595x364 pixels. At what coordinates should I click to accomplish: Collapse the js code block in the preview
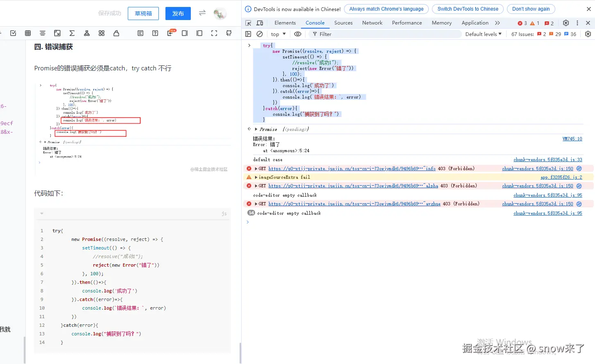click(x=42, y=213)
